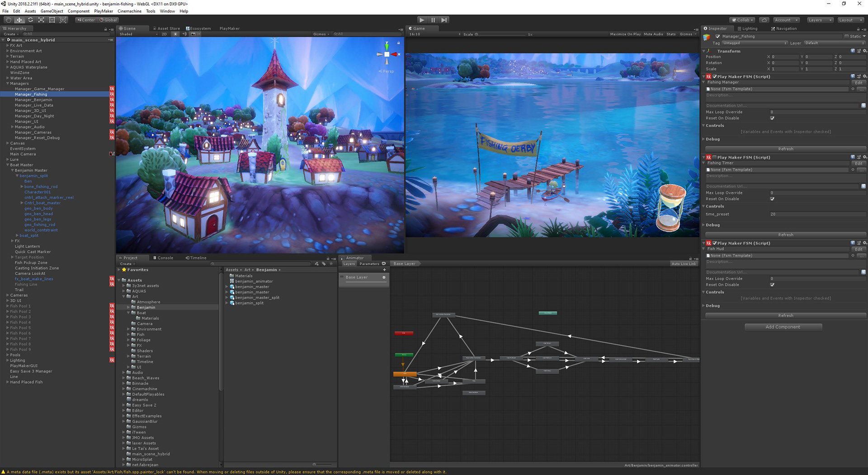The width and height of the screenshot is (868, 475).
Task: Click Base Layer settings gear in Animator
Action: [384, 277]
